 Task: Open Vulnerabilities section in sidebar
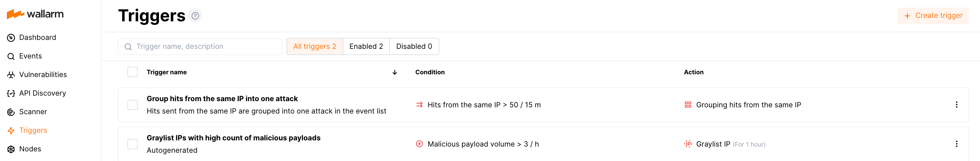point(42,75)
